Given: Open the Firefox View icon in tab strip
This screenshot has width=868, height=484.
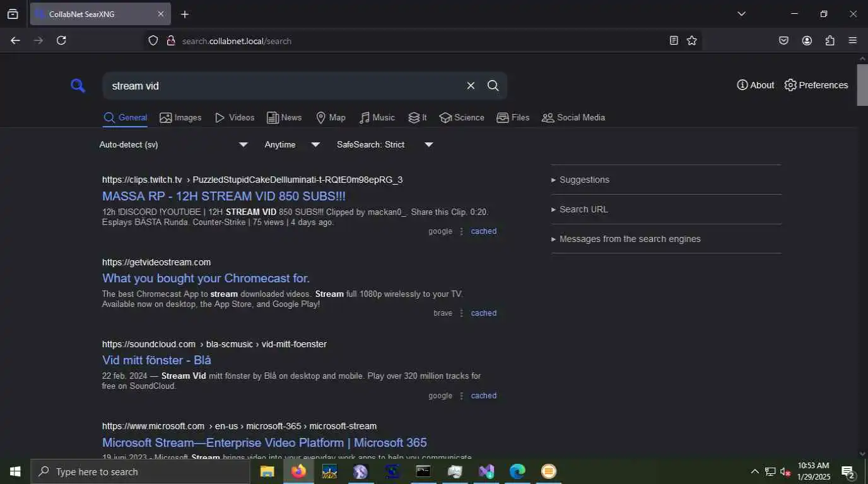Looking at the screenshot, I should click(x=13, y=14).
